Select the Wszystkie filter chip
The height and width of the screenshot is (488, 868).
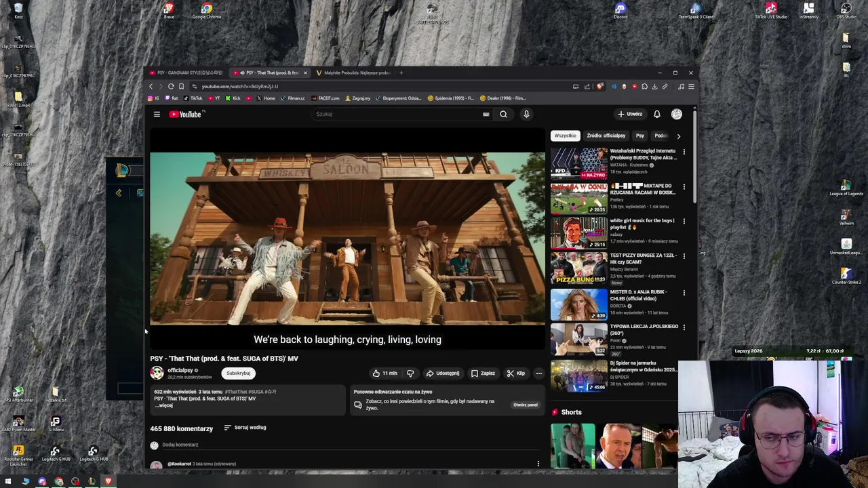pos(565,136)
